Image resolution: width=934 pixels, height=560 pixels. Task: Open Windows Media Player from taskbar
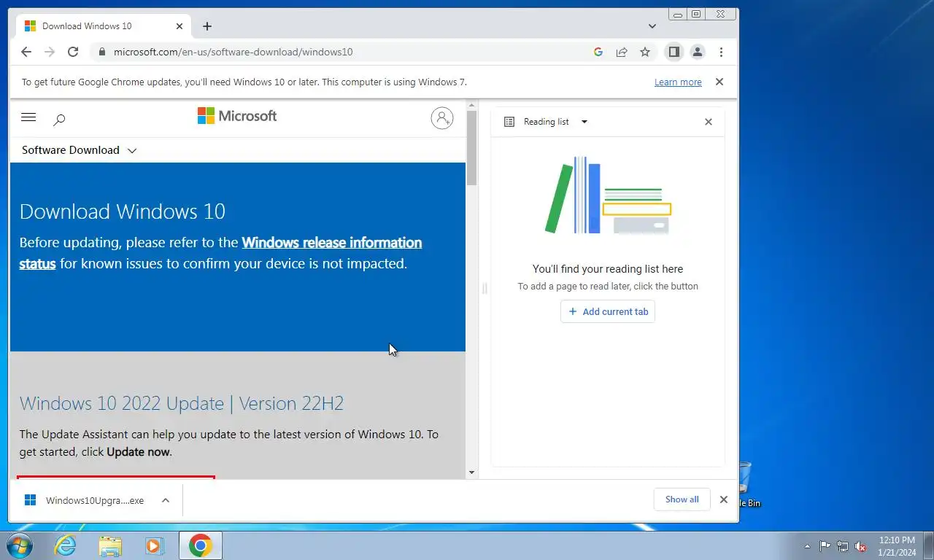click(x=154, y=545)
